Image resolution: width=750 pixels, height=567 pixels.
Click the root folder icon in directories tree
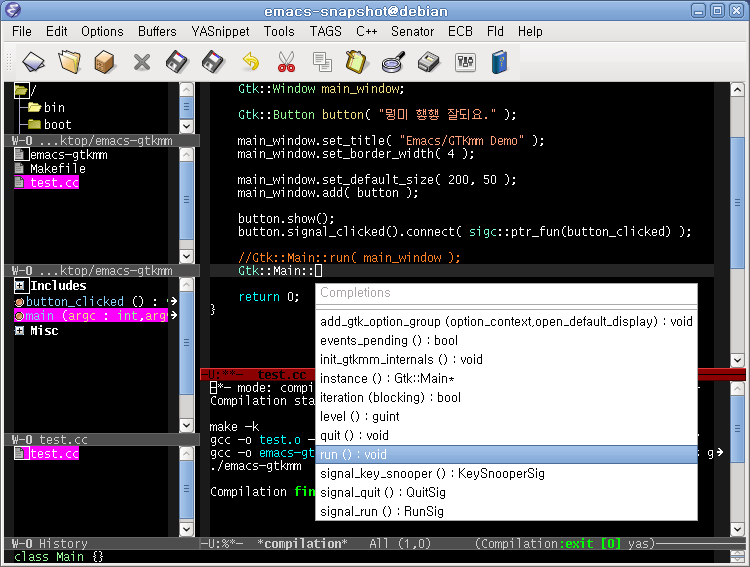coord(21,89)
